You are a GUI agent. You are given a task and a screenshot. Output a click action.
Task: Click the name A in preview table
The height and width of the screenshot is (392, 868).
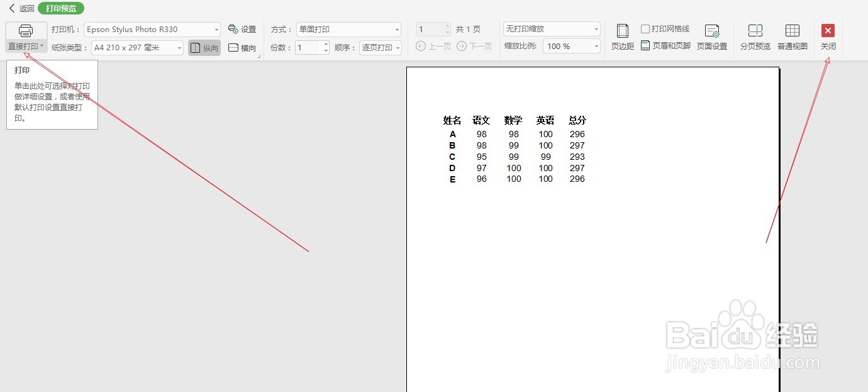pos(453,134)
